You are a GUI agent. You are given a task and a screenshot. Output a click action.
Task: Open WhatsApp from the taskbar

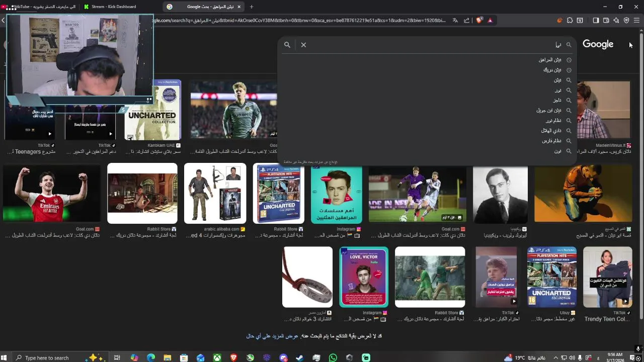333,357
